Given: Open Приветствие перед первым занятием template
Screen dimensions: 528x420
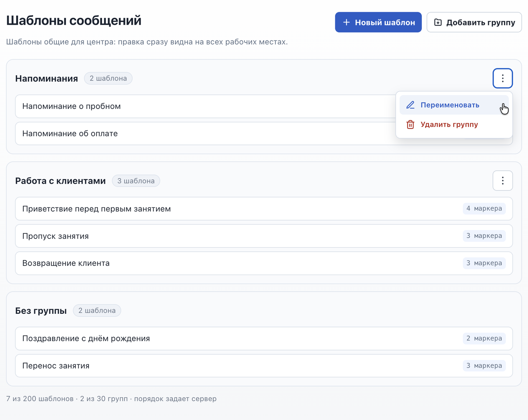Looking at the screenshot, I should point(264,209).
